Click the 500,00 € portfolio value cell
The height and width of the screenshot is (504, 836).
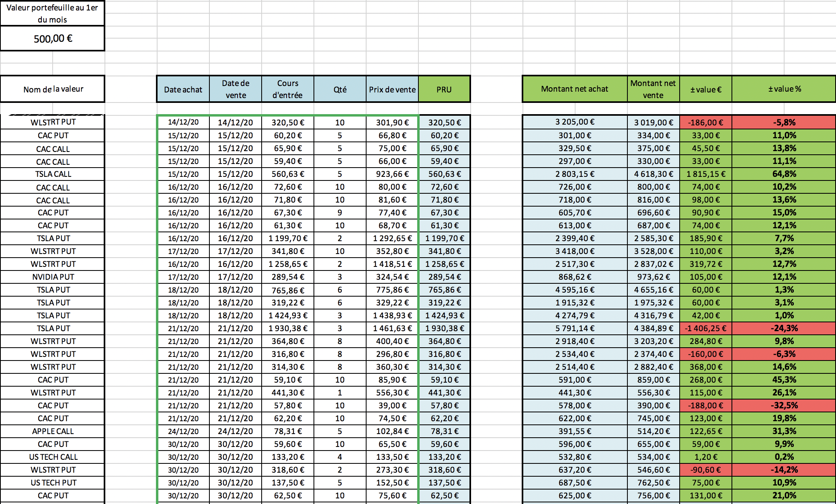tap(53, 39)
